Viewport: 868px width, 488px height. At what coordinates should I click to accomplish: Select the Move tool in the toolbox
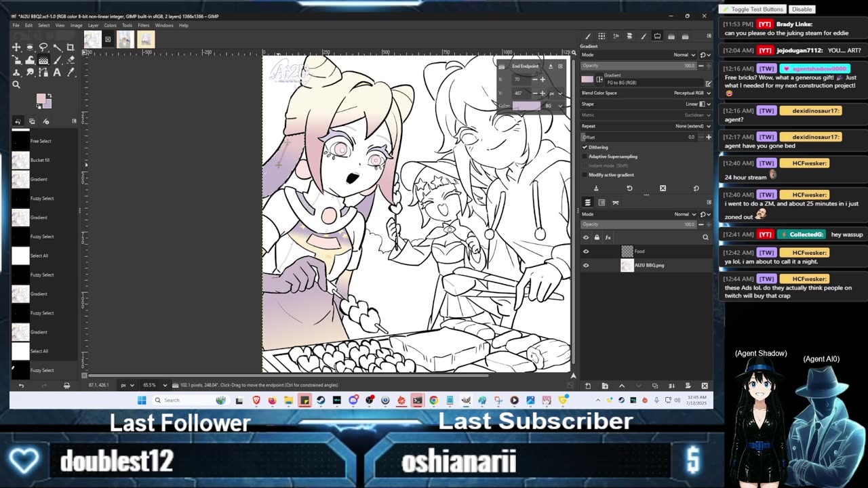coord(16,47)
